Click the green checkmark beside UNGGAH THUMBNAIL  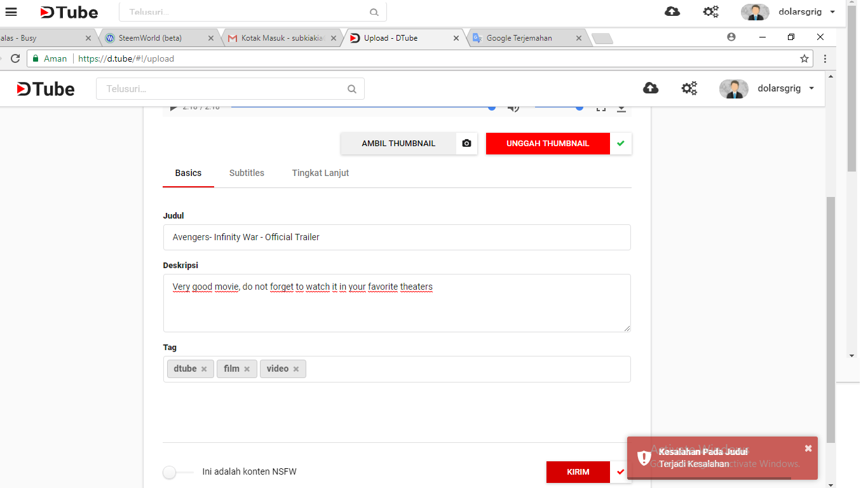point(621,144)
